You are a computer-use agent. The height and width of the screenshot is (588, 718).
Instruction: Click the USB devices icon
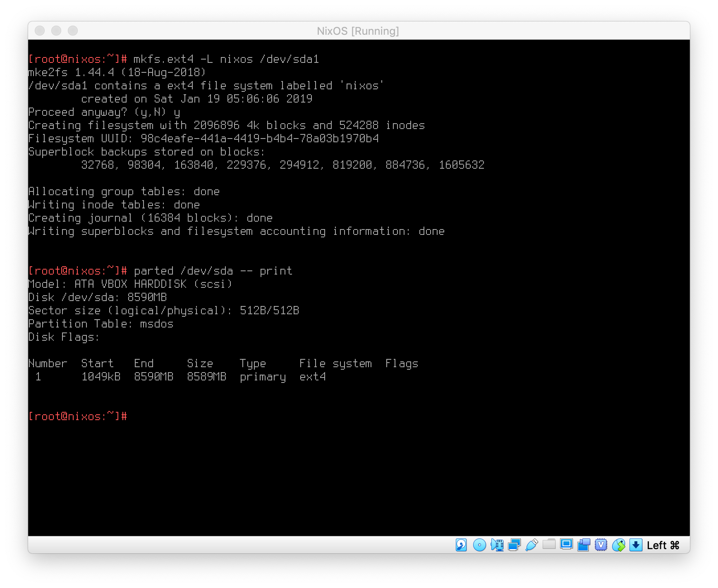pyautogui.click(x=531, y=545)
